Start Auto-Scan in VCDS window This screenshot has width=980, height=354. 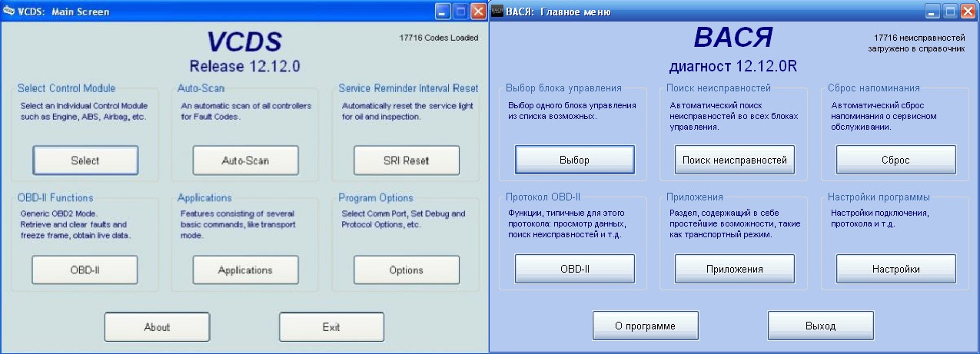click(245, 160)
